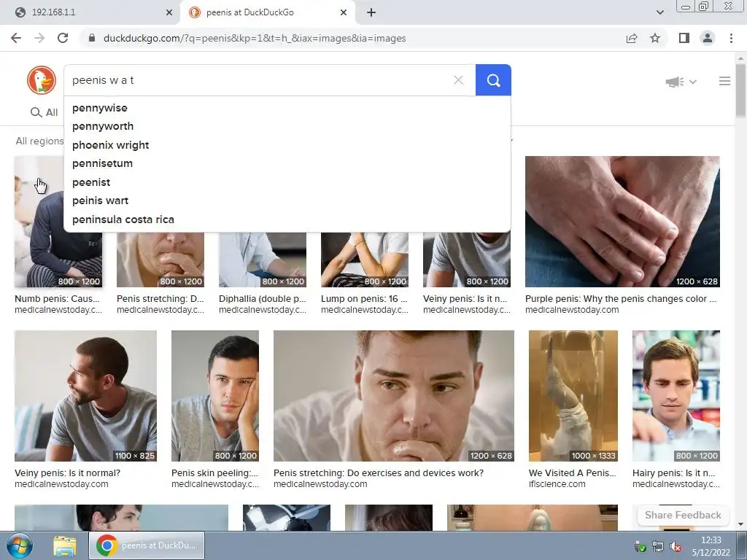Select suggestion pennisetum

pyautogui.click(x=287, y=163)
